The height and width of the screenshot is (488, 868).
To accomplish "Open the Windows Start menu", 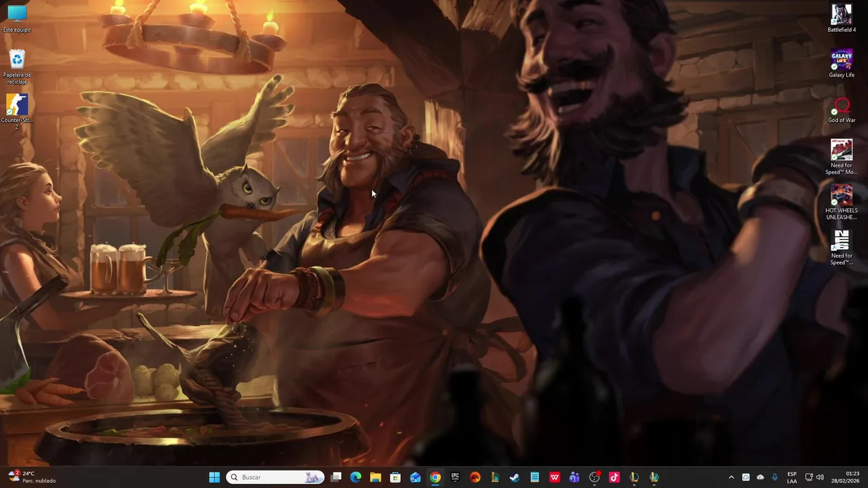I will pyautogui.click(x=214, y=477).
